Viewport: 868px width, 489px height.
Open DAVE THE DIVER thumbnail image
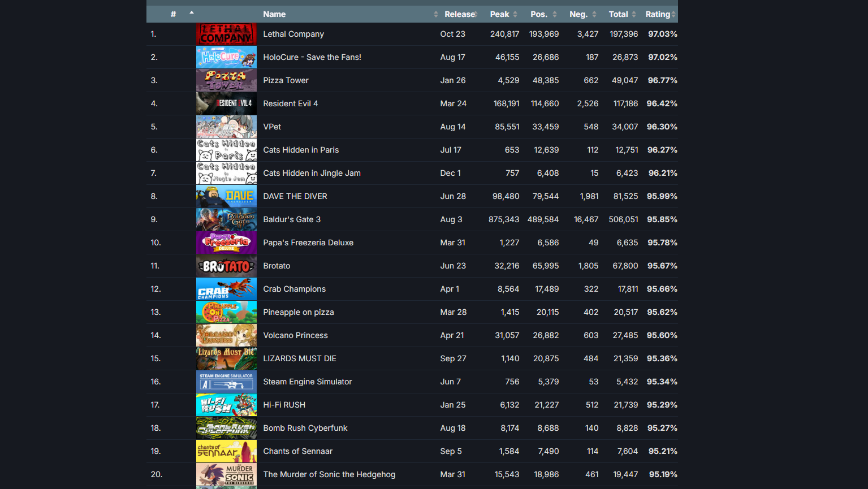[x=226, y=196]
